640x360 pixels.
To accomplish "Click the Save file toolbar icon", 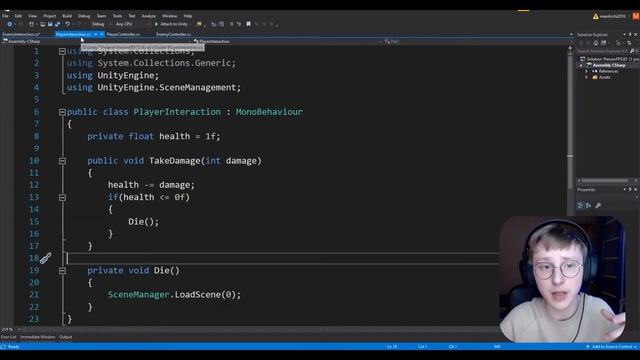I will 50,24.
